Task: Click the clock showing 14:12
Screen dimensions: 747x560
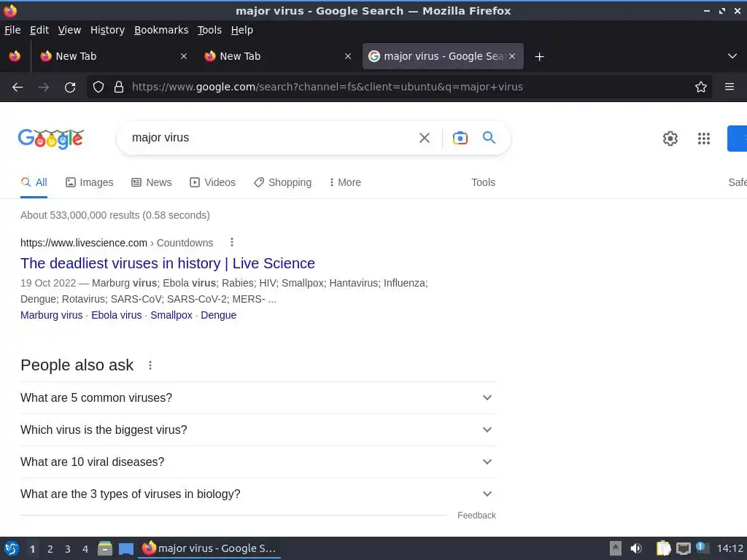Action: tap(729, 548)
